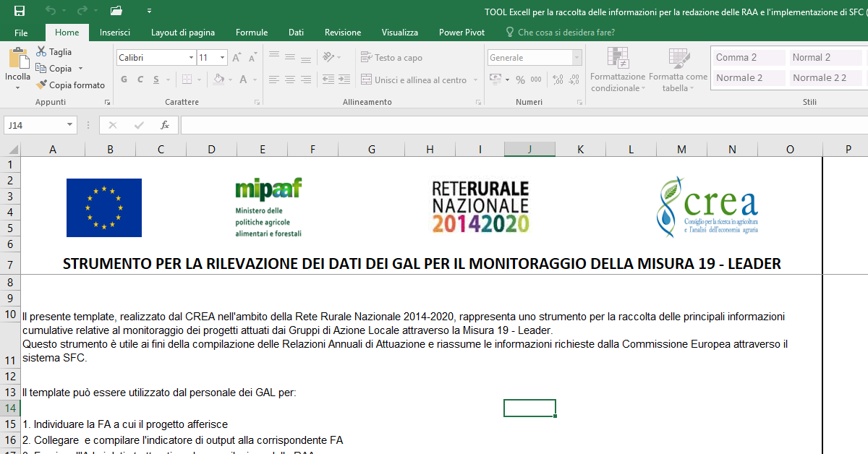The image size is (868, 454).
Task: Toggle bold (G) formatting
Action: 124,80
